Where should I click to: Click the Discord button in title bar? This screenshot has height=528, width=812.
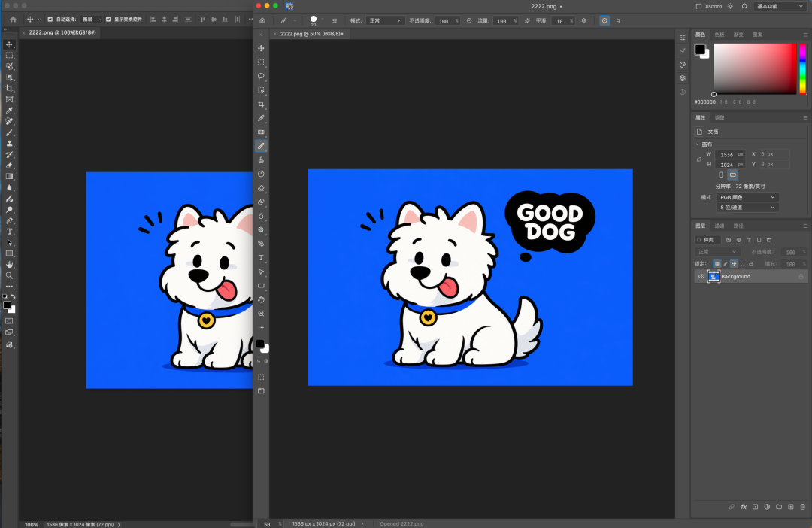coord(709,6)
